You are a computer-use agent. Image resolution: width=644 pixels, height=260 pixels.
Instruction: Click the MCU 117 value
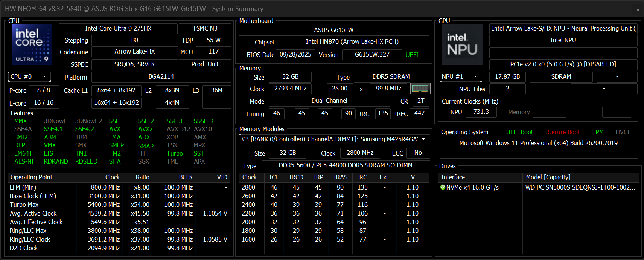(x=213, y=52)
